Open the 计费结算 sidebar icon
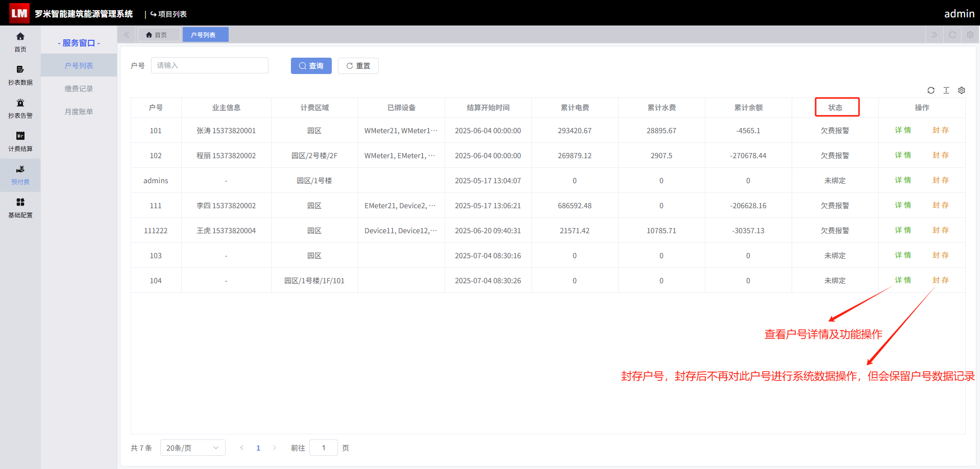The image size is (980, 469). pyautogui.click(x=20, y=142)
